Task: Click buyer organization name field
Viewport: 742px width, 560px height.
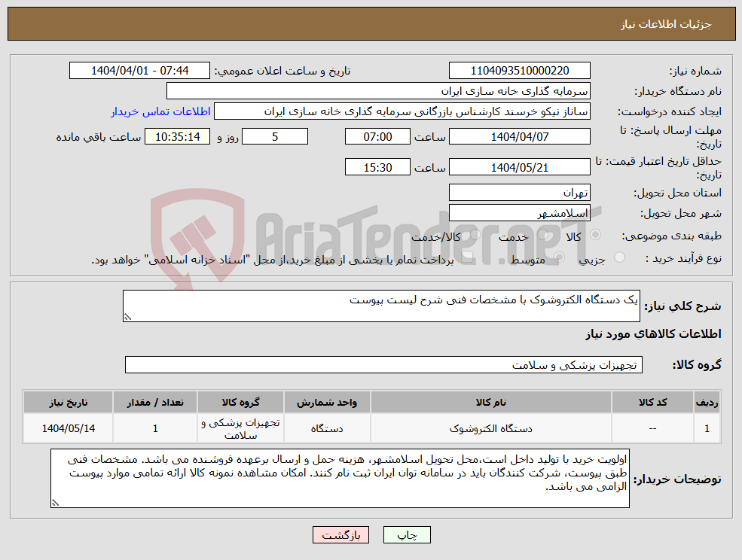Action: pyautogui.click(x=379, y=91)
